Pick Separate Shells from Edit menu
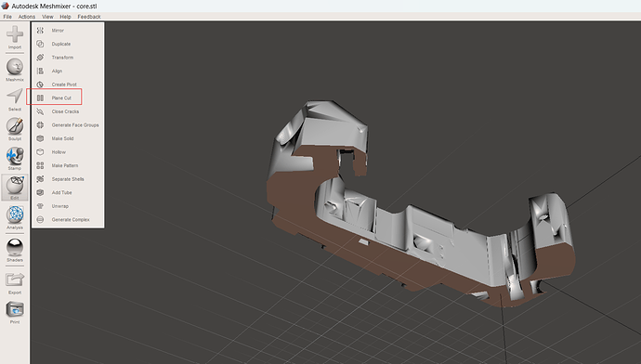 (x=68, y=179)
